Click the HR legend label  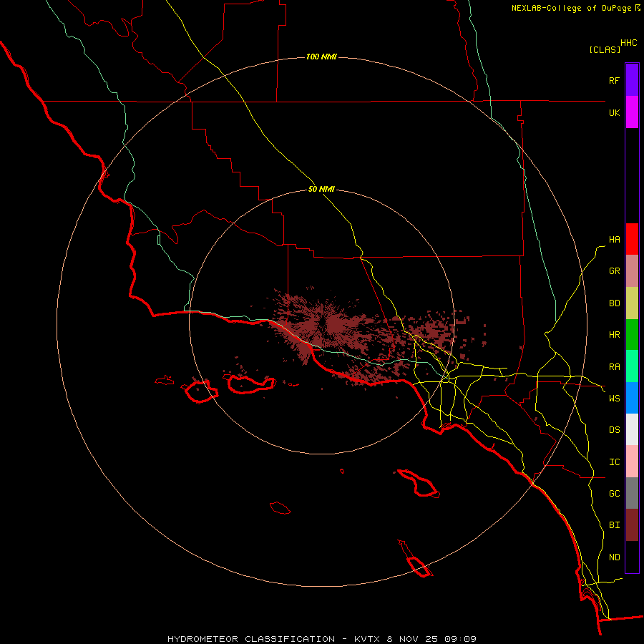(614, 335)
